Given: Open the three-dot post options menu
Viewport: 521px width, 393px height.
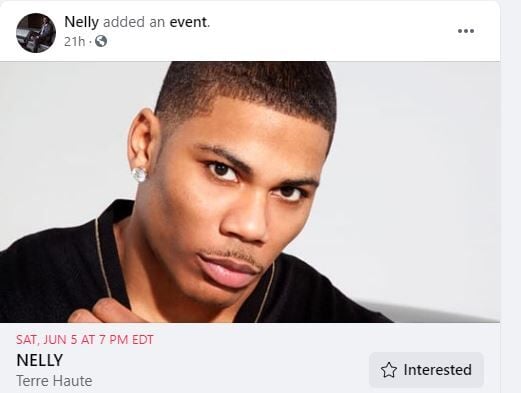Looking at the screenshot, I should (x=466, y=31).
